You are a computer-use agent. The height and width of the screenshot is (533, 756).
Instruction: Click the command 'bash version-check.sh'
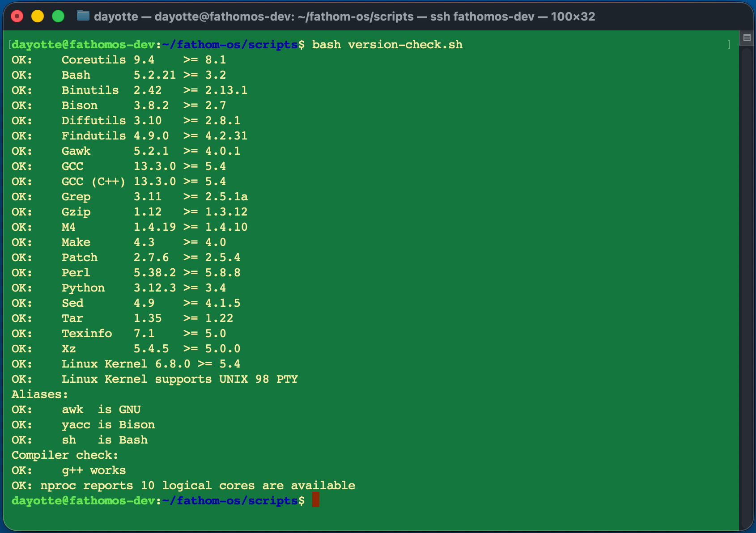pyautogui.click(x=387, y=45)
